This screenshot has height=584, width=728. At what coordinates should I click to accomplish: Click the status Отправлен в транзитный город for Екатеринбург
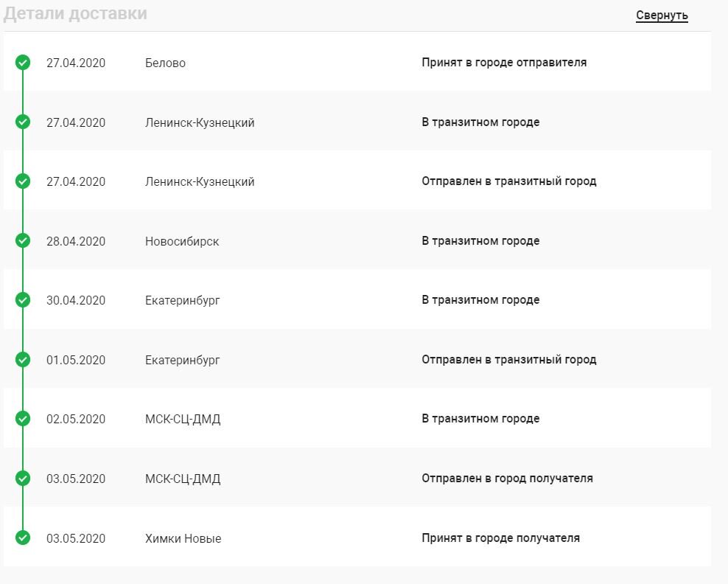coord(508,360)
